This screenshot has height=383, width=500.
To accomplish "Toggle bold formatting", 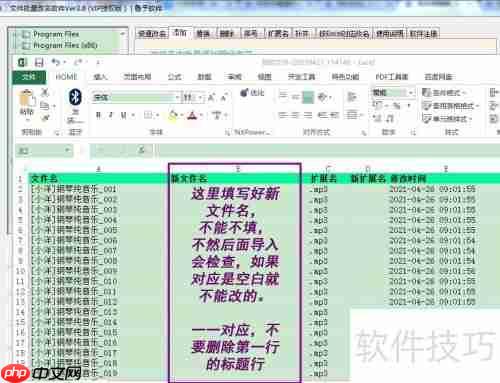I will pos(98,115).
